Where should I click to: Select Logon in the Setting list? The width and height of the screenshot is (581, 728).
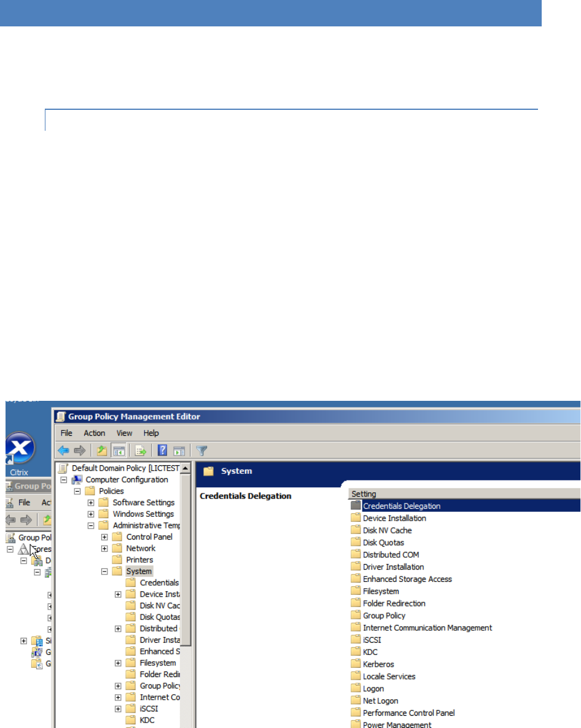pos(373,689)
